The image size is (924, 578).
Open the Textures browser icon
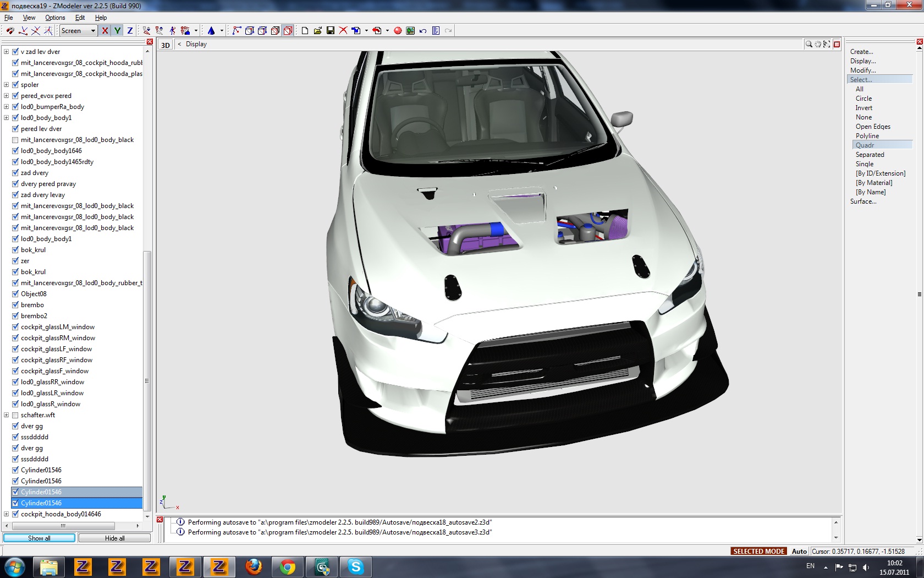(410, 31)
